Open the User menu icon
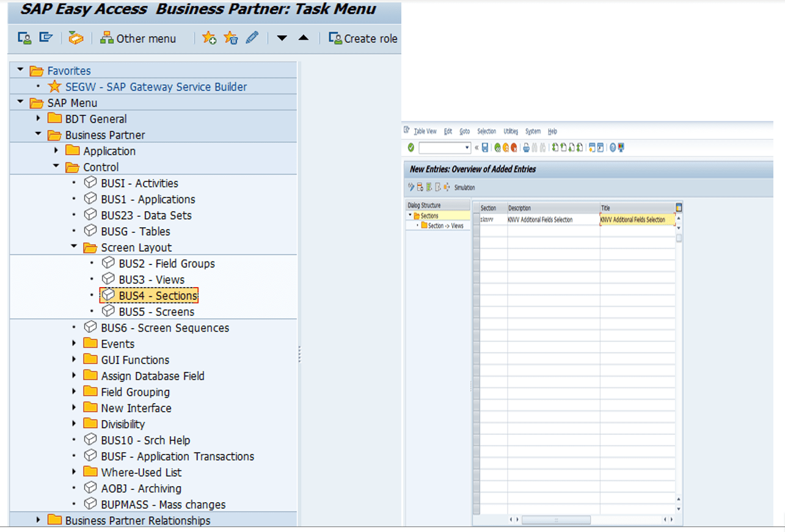Screen dimensions: 785x532 coord(24,38)
